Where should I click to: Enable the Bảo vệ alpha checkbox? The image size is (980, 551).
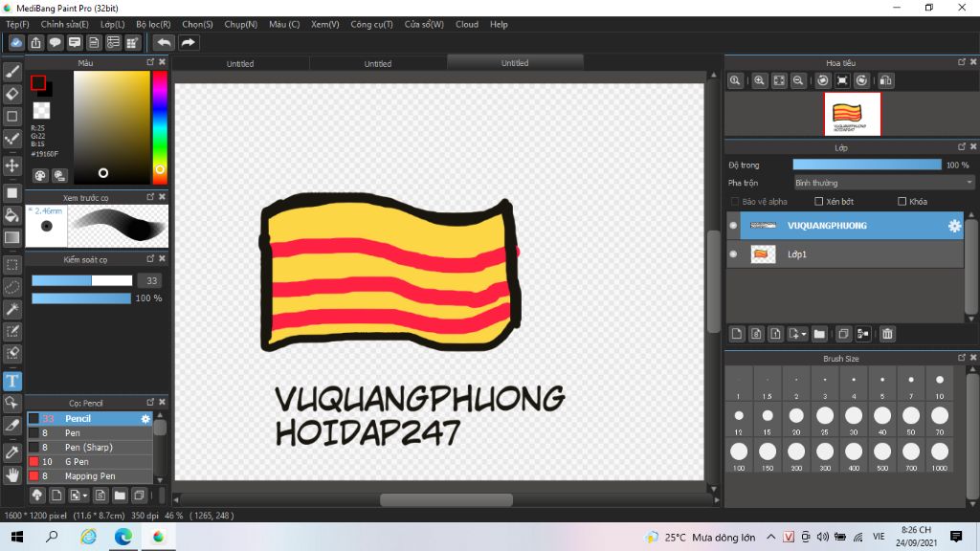point(735,201)
